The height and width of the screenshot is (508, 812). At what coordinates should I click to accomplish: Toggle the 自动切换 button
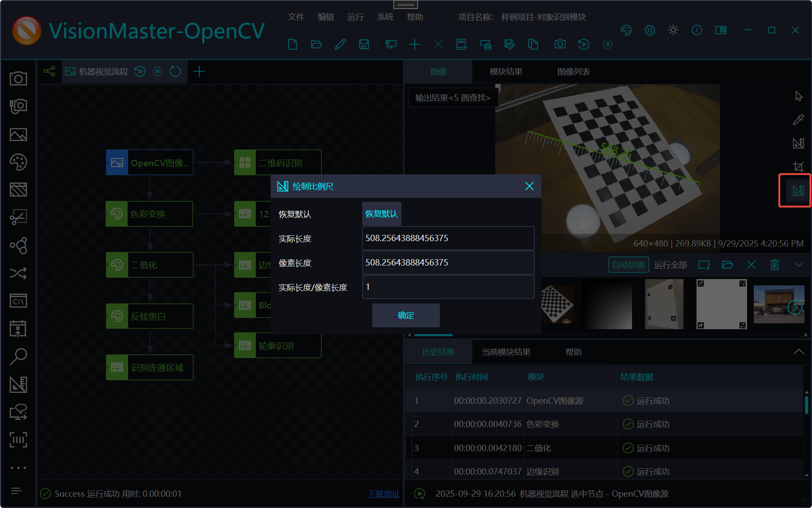click(628, 265)
